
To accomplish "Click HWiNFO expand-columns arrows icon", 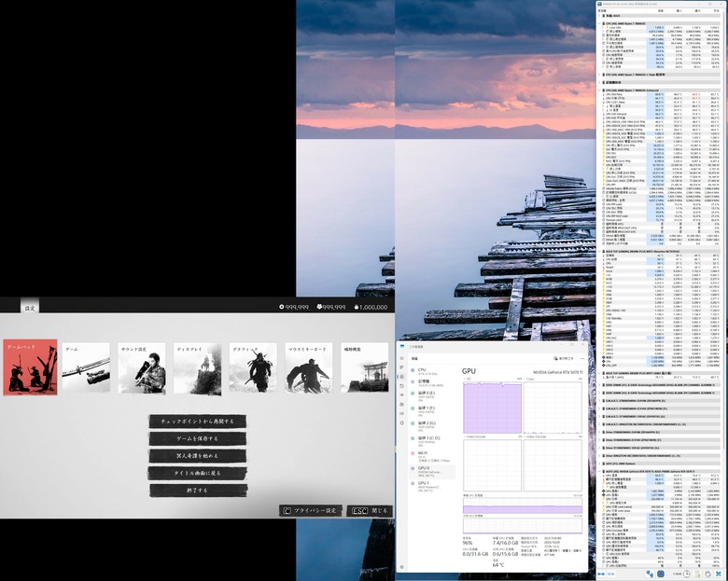I will pos(601,574).
